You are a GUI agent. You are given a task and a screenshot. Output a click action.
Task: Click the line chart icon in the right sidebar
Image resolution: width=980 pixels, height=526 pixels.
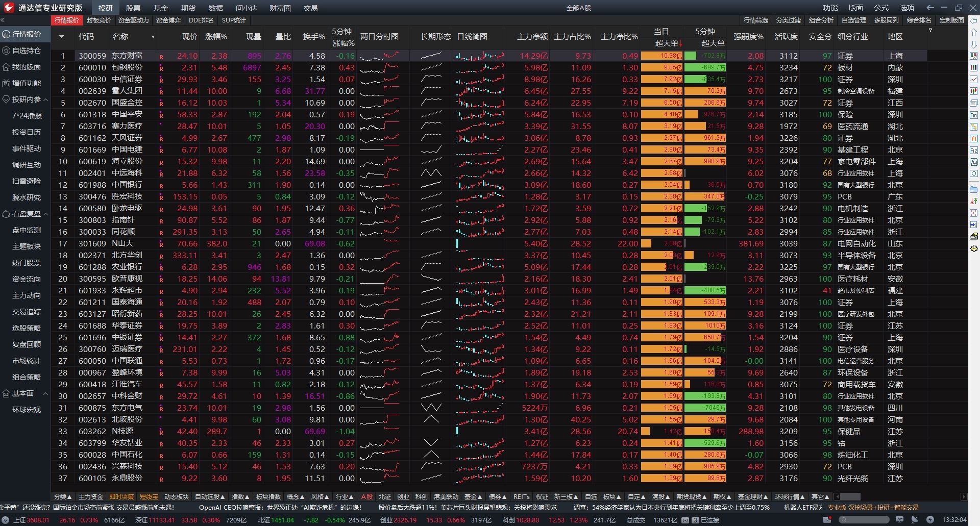(x=975, y=78)
